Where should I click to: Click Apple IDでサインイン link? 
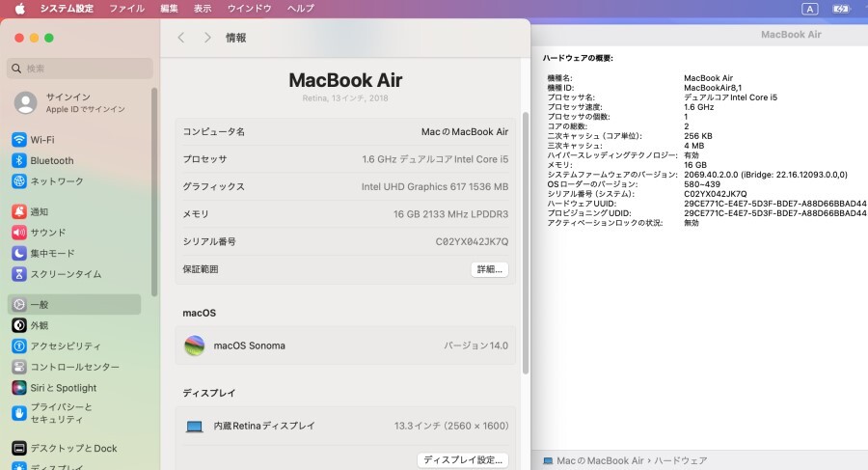85,109
